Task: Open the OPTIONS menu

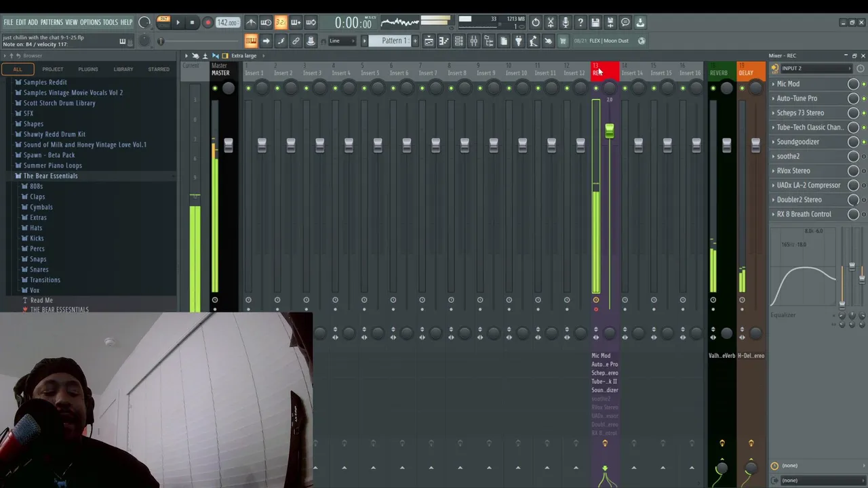Action: (x=90, y=22)
